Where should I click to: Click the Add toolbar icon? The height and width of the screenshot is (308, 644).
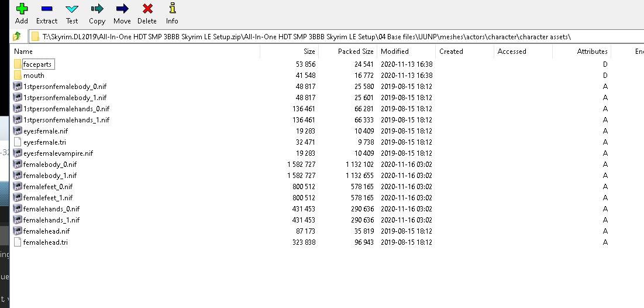[x=22, y=9]
